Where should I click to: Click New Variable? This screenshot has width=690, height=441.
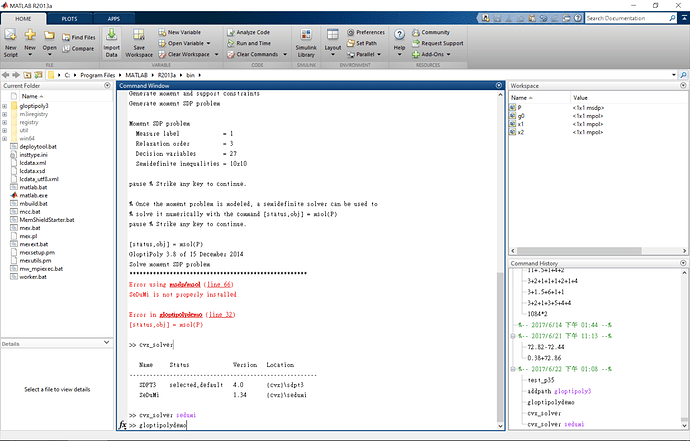pyautogui.click(x=180, y=32)
